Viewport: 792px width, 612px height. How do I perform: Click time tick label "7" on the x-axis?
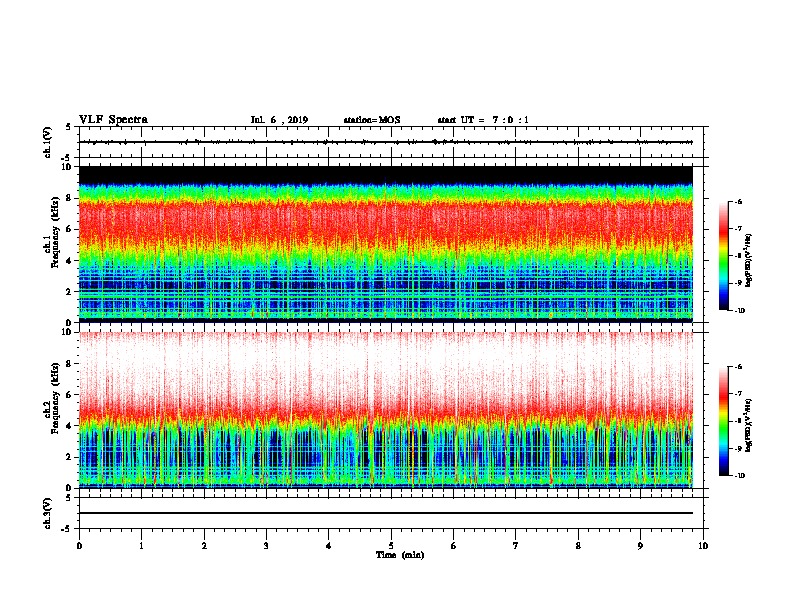516,546
